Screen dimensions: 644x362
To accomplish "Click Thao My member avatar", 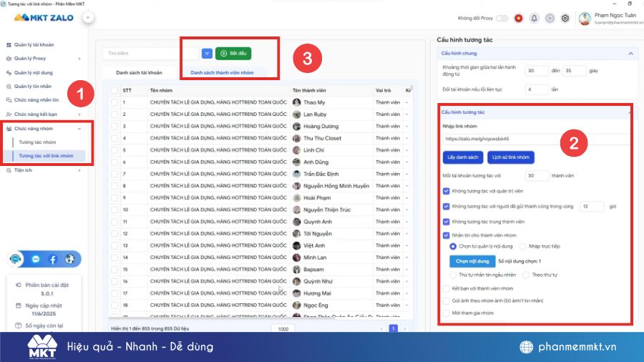I will pos(296,102).
